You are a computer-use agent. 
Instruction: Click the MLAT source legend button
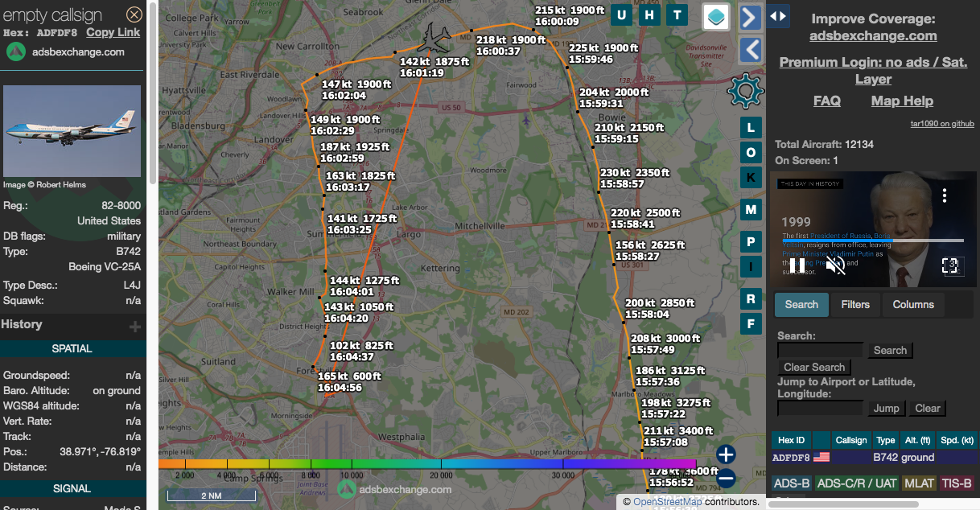pos(920,483)
